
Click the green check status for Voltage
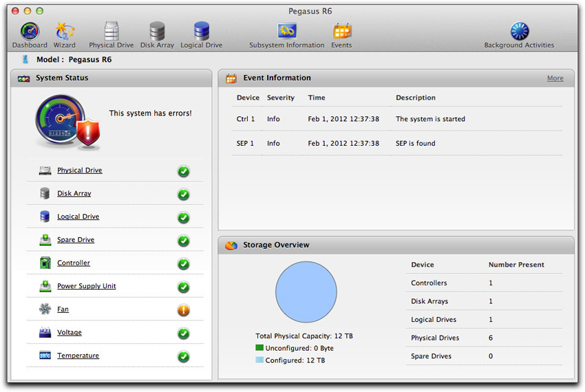click(x=184, y=334)
